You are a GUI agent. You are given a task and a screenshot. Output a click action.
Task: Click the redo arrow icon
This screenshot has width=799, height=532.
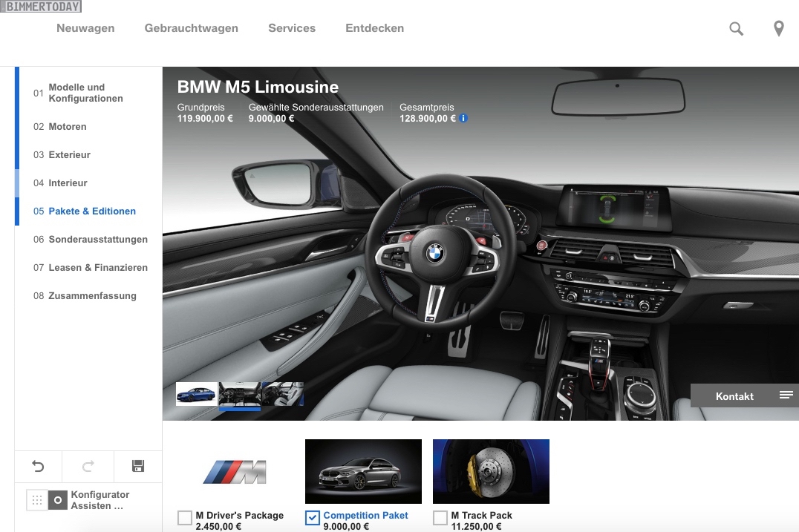coord(88,466)
